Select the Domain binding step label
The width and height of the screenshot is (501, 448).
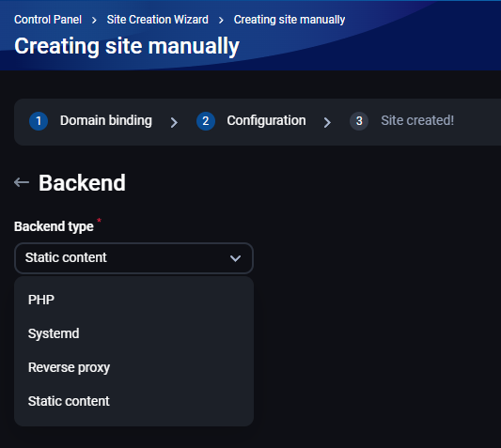[106, 121]
